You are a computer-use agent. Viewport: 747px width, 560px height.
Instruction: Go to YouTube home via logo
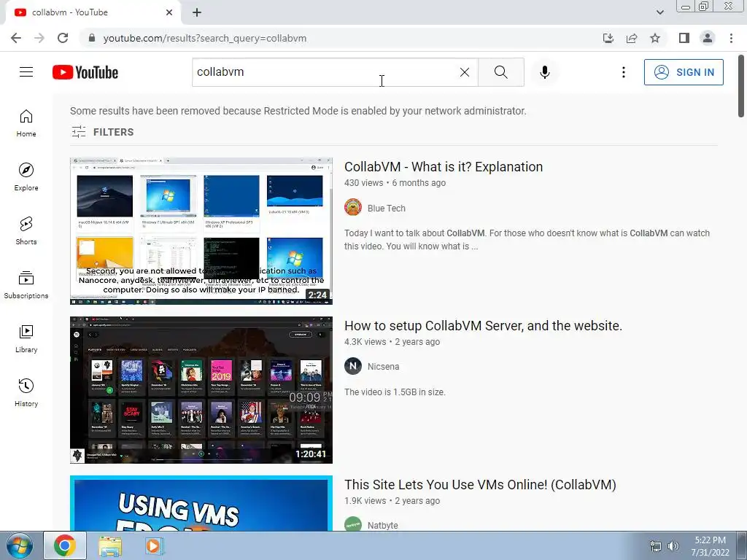pyautogui.click(x=85, y=72)
